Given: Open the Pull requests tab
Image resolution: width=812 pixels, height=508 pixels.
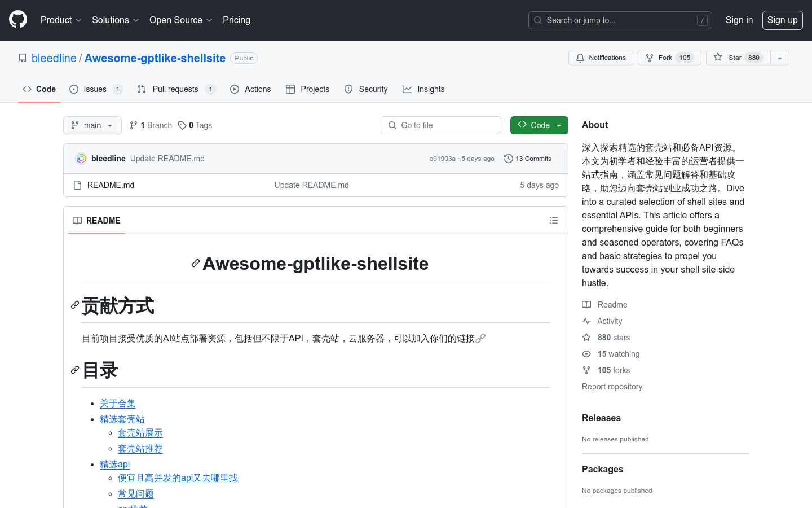Looking at the screenshot, I should click(176, 89).
